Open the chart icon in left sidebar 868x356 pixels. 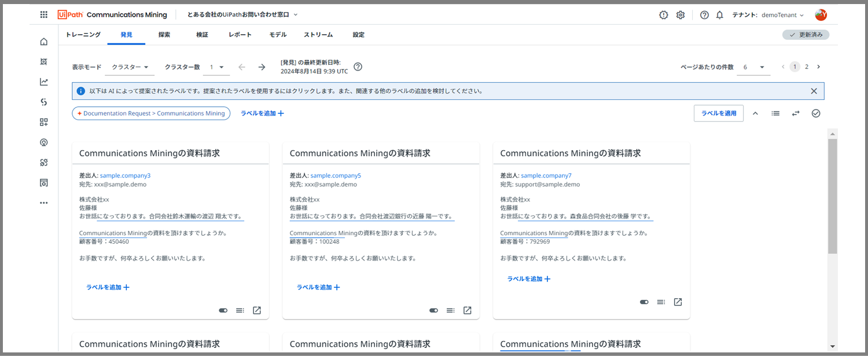tap(44, 82)
